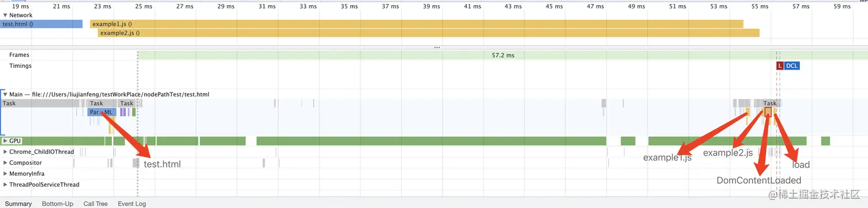Click the 59 ms ruler label
The image size is (868, 208).
click(x=842, y=6)
